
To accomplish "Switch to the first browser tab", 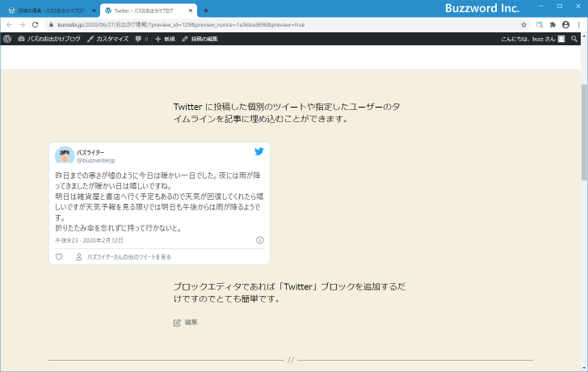I will [x=47, y=11].
